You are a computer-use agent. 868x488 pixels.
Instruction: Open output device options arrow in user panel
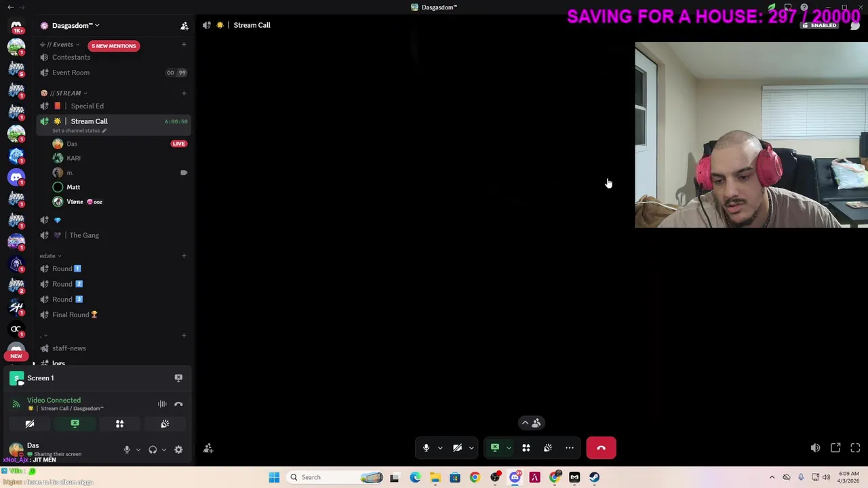[x=164, y=450]
